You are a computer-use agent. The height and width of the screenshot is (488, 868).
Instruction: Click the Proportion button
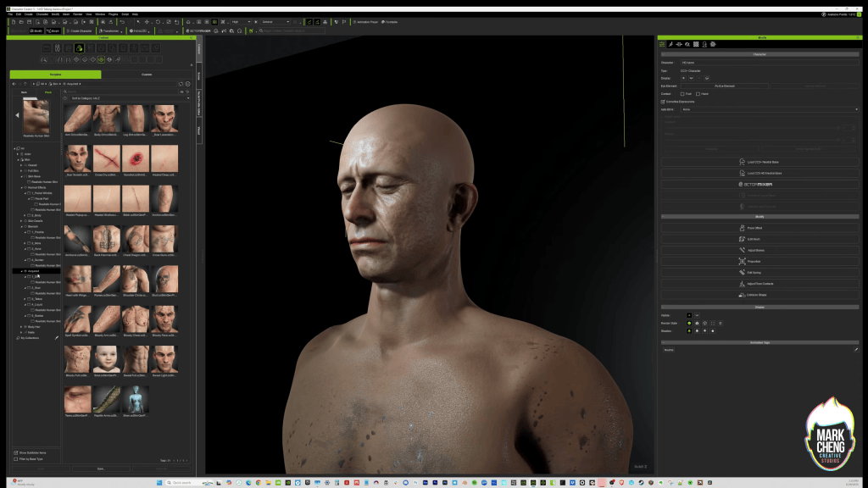(x=759, y=261)
